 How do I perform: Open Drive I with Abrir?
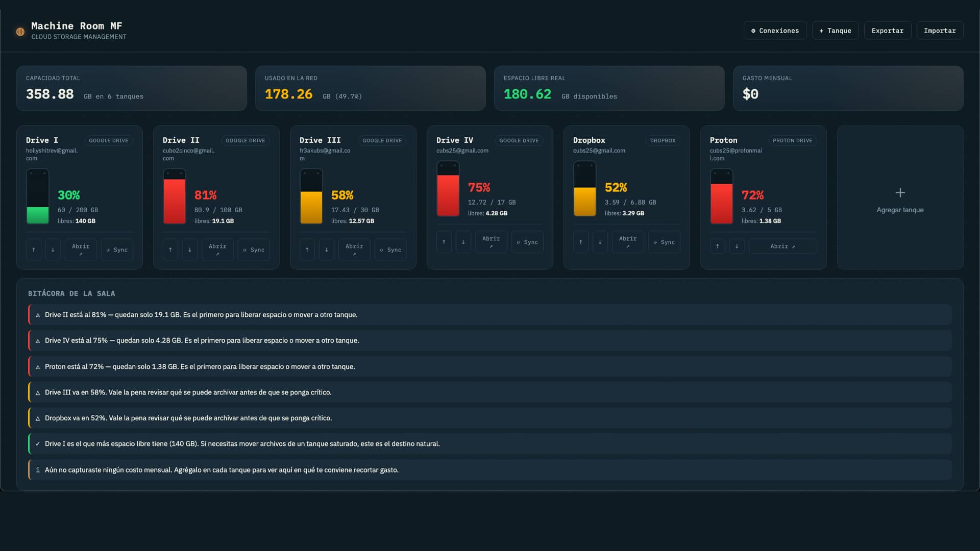[81, 250]
